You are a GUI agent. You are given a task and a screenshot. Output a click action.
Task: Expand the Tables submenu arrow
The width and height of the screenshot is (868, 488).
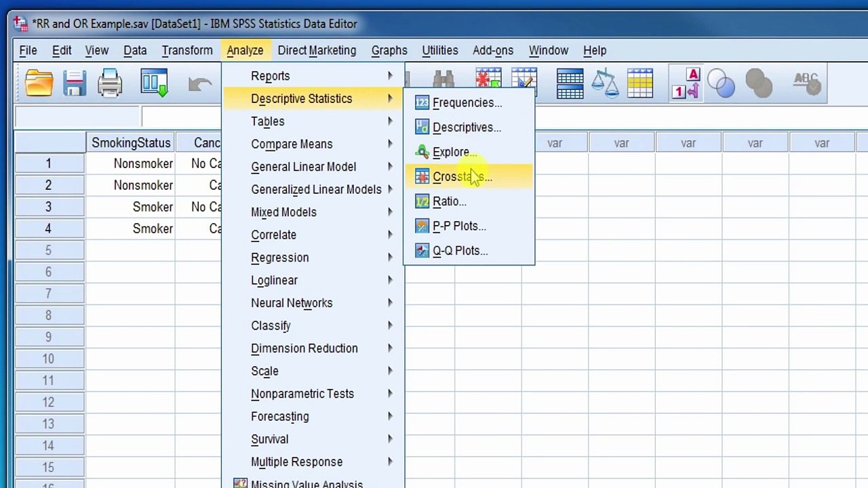point(390,121)
